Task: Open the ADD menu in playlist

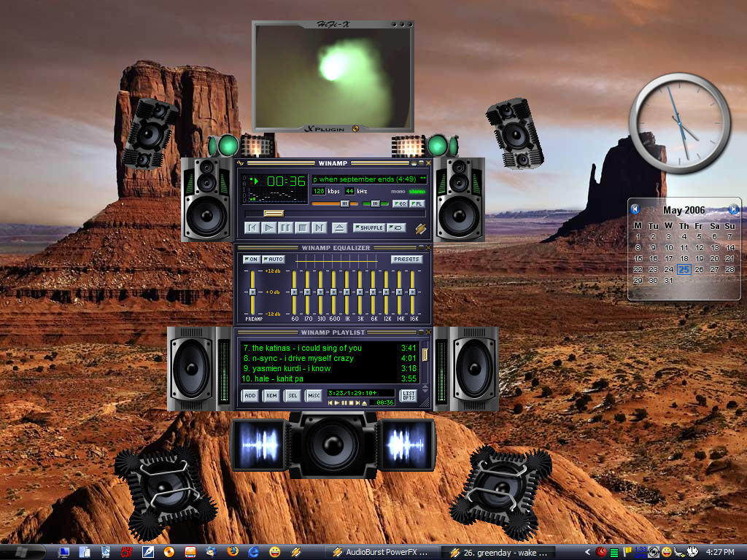Action: (250, 396)
